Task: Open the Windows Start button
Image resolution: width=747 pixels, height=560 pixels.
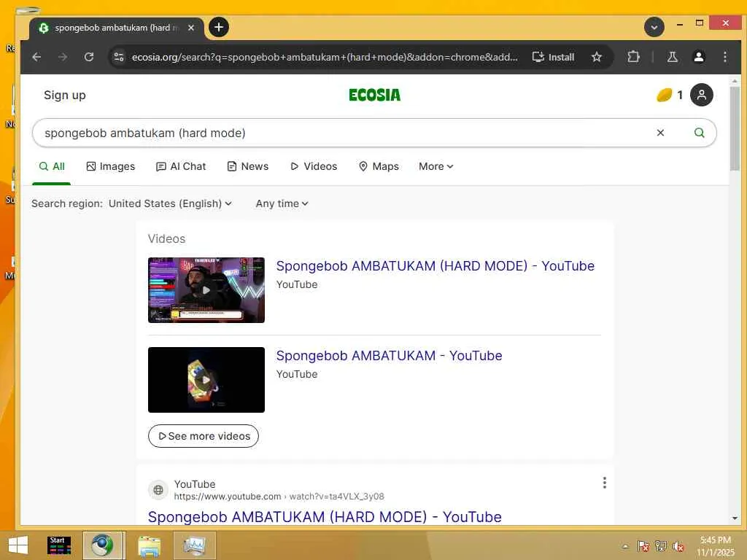Action: pyautogui.click(x=18, y=545)
